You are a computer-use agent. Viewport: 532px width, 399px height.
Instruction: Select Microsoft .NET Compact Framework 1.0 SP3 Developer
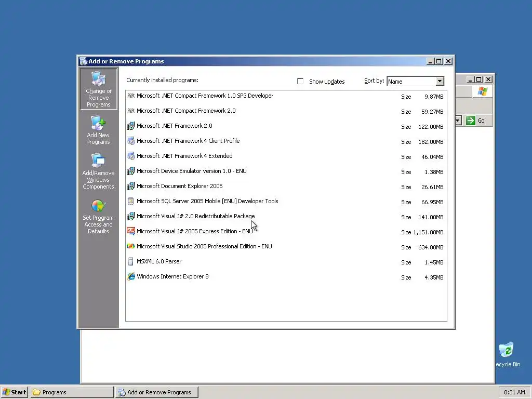[205, 96]
